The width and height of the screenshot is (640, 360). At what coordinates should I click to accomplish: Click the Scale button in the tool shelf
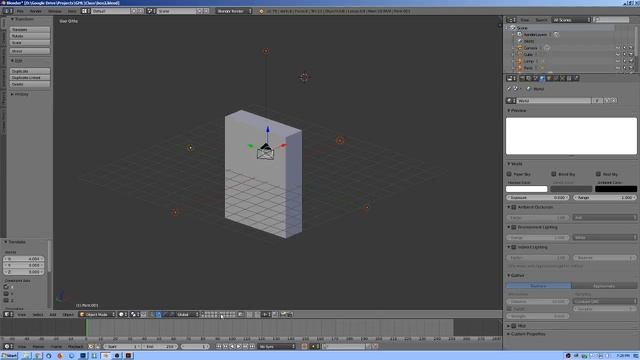(x=30, y=42)
